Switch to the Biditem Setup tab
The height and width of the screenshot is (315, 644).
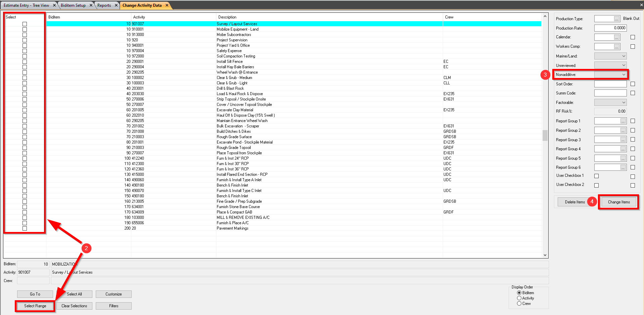pyautogui.click(x=73, y=5)
